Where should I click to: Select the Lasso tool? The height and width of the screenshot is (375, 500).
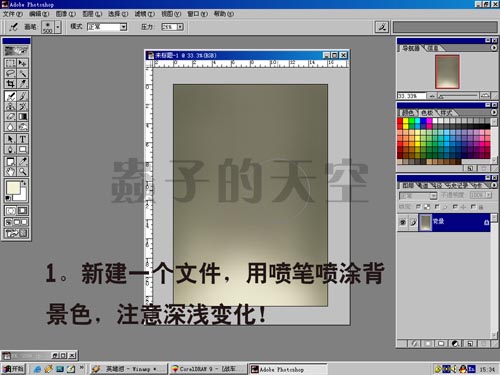tap(10, 73)
